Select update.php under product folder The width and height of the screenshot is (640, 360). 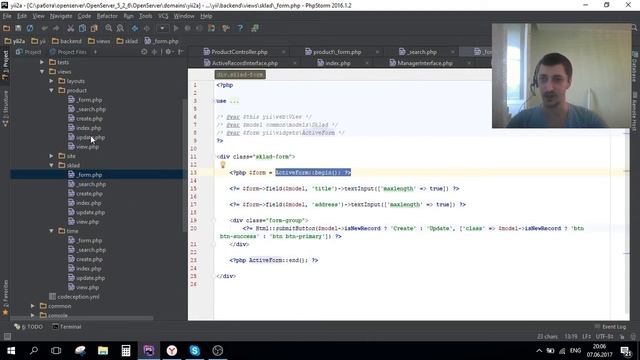pyautogui.click(x=86, y=137)
